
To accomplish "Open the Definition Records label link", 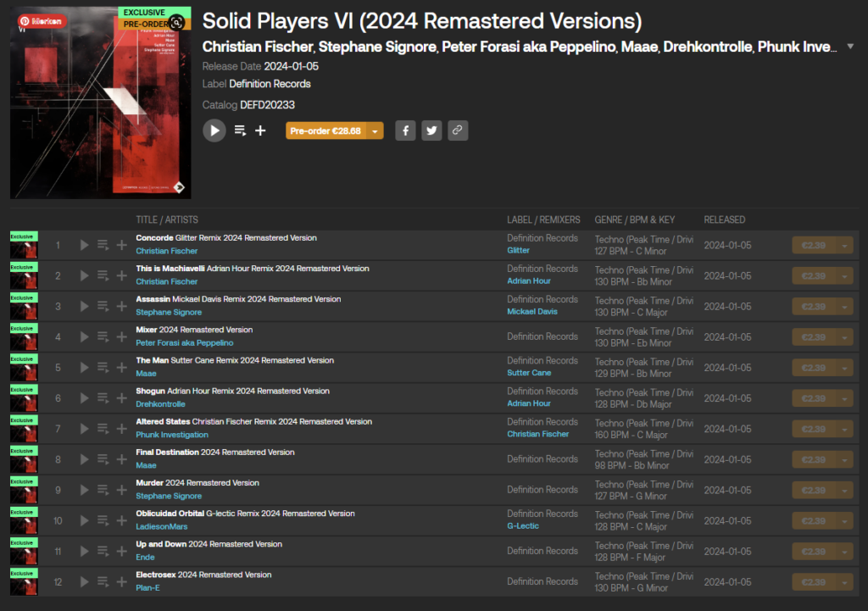I will point(270,84).
